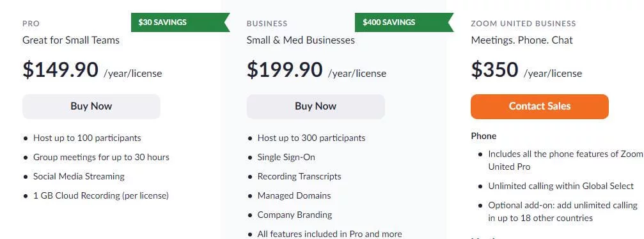The width and height of the screenshot is (644, 239).
Task: Click "Social Media Streaming" feature item
Action: point(79,176)
